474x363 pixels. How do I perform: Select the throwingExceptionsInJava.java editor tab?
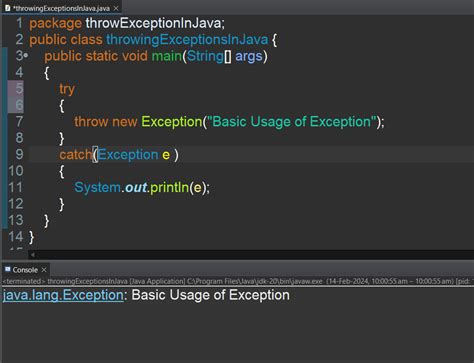coord(61,8)
